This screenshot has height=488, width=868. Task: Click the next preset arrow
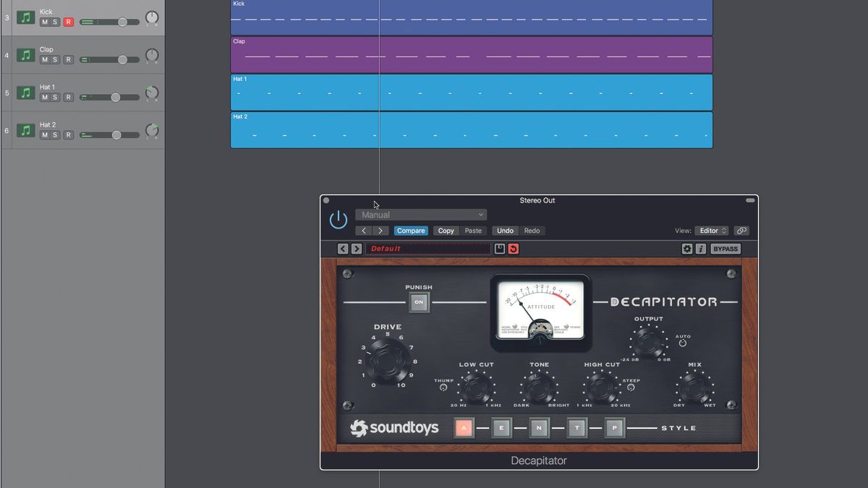tap(381, 230)
